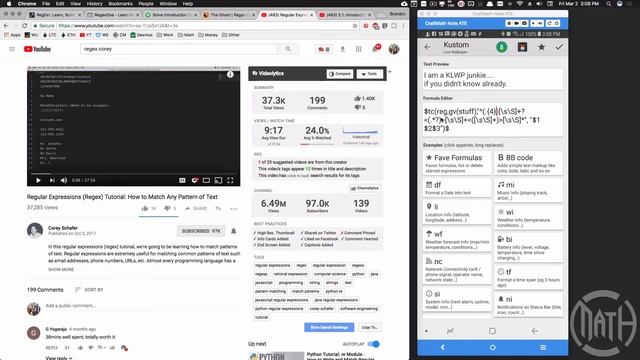Select the 'pattern matching' tag
The image size is (640, 360).
[x=271, y=291]
